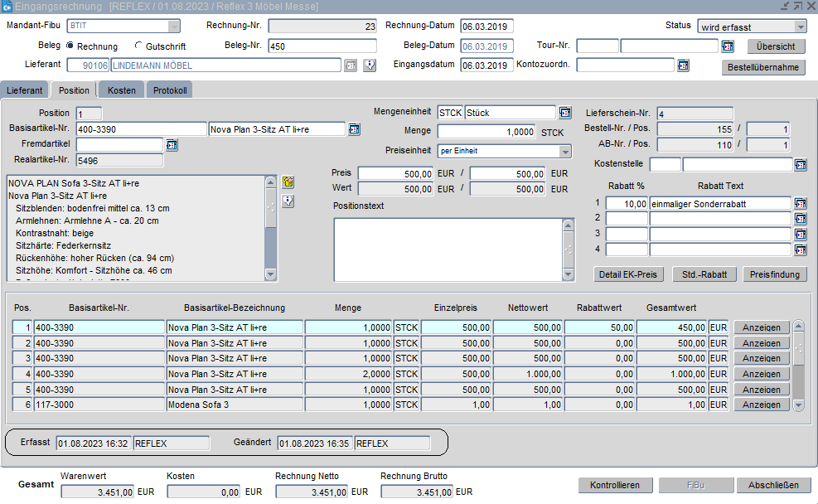Open the Preiseinheit 'per Einheit' dropdown
The width and height of the screenshot is (818, 504).
click(x=565, y=152)
